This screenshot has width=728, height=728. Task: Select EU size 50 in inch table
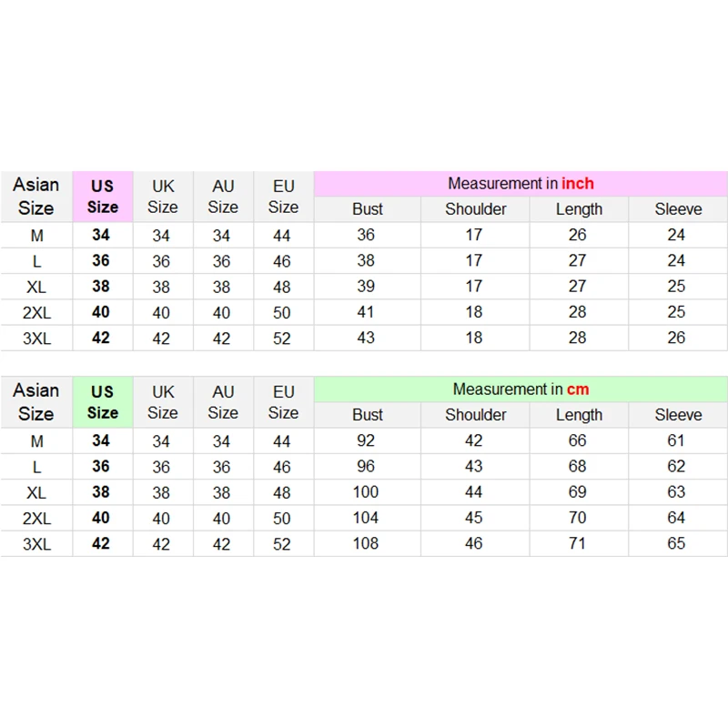click(x=282, y=312)
